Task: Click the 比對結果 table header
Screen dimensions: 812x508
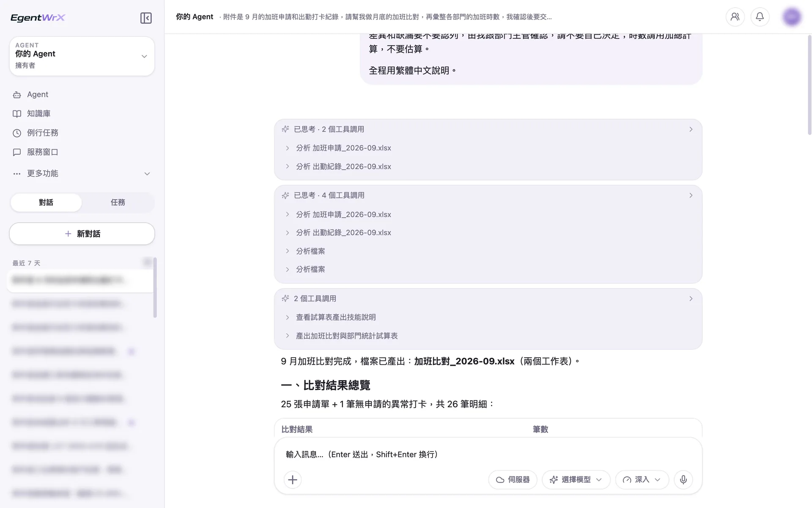Action: pos(297,429)
